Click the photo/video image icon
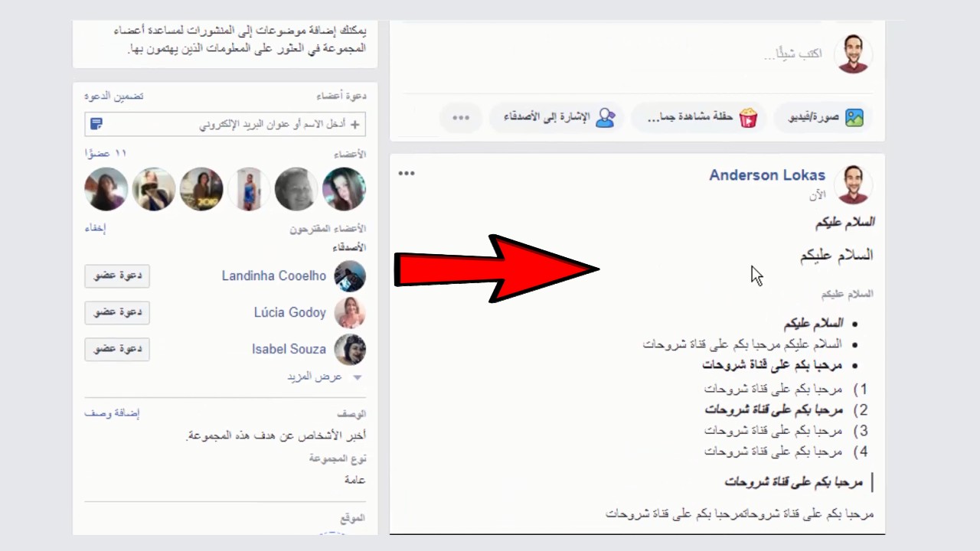 coord(854,117)
